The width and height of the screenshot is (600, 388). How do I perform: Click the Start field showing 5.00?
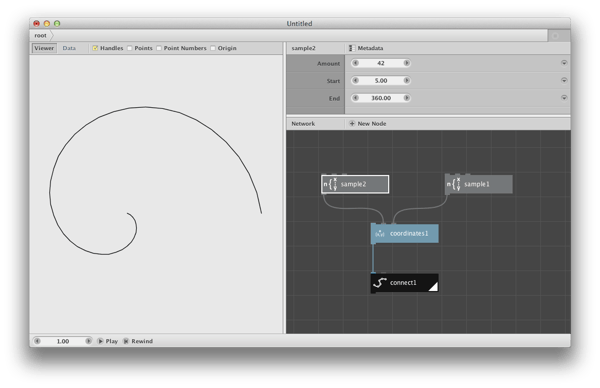click(381, 81)
